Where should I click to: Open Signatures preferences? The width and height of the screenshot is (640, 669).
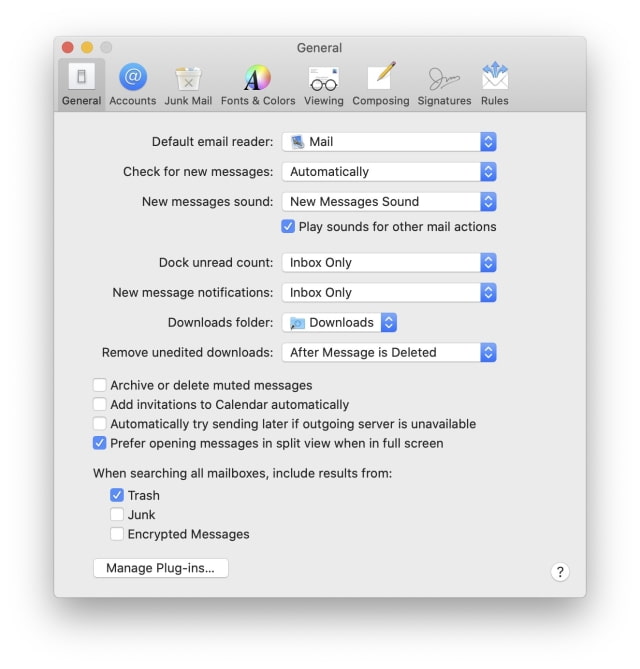pos(444,84)
